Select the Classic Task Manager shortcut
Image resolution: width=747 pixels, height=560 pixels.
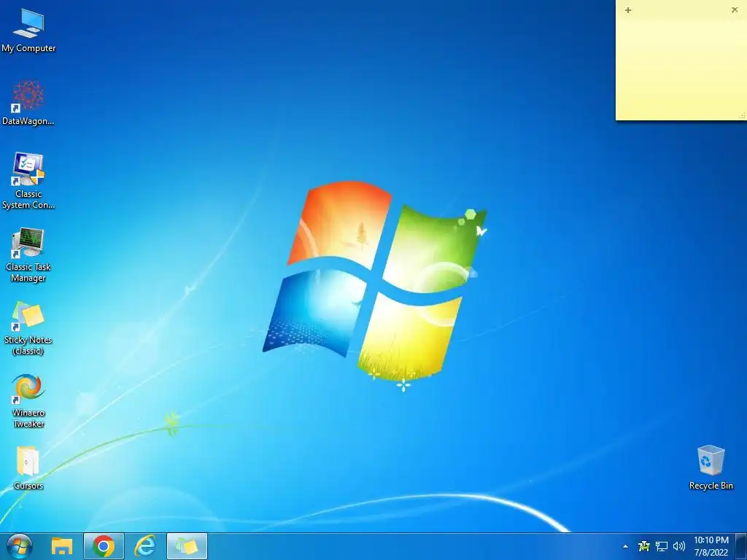tap(28, 254)
